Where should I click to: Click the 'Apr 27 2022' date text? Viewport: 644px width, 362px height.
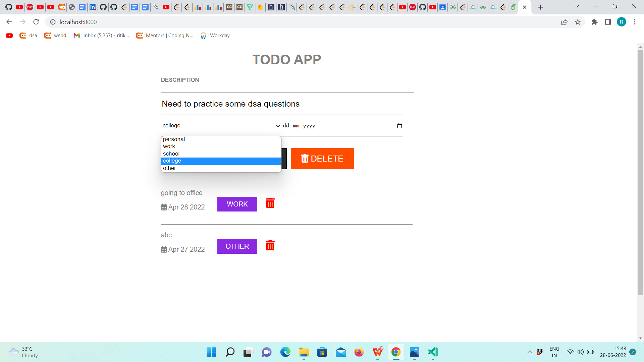point(186,249)
